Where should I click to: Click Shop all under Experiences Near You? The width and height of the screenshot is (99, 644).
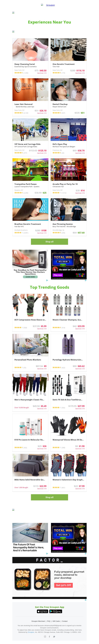49,242
